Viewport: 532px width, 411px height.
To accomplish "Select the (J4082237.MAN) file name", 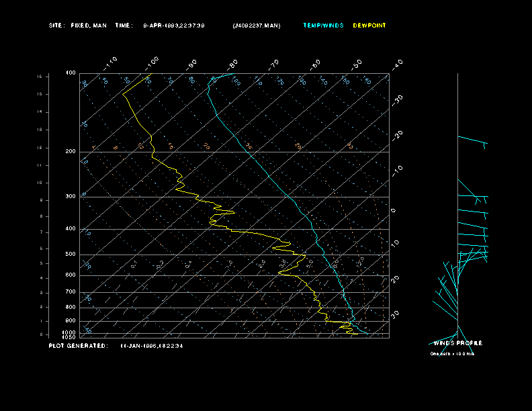I will (257, 26).
